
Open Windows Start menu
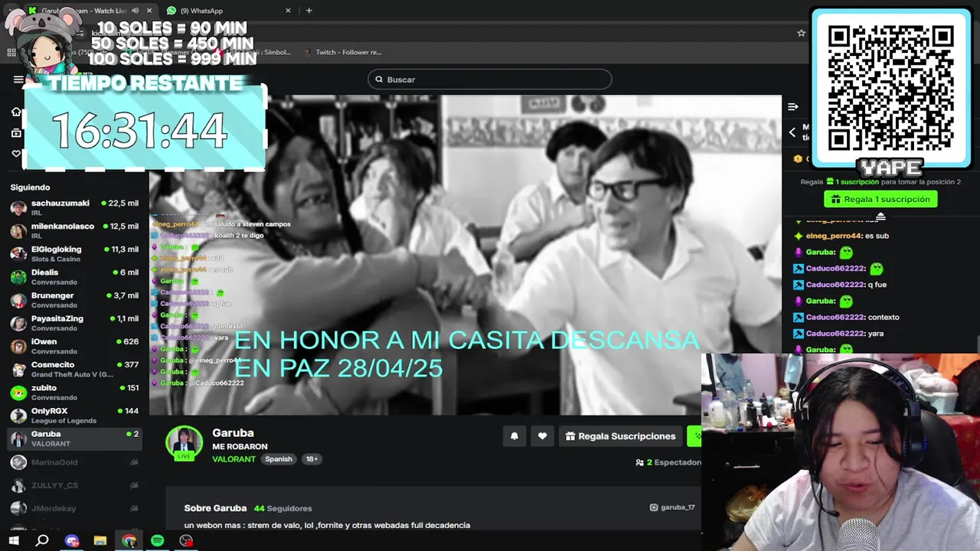(14, 541)
